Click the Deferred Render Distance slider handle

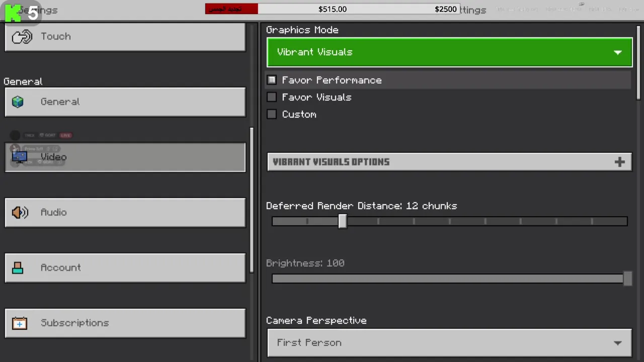(342, 221)
